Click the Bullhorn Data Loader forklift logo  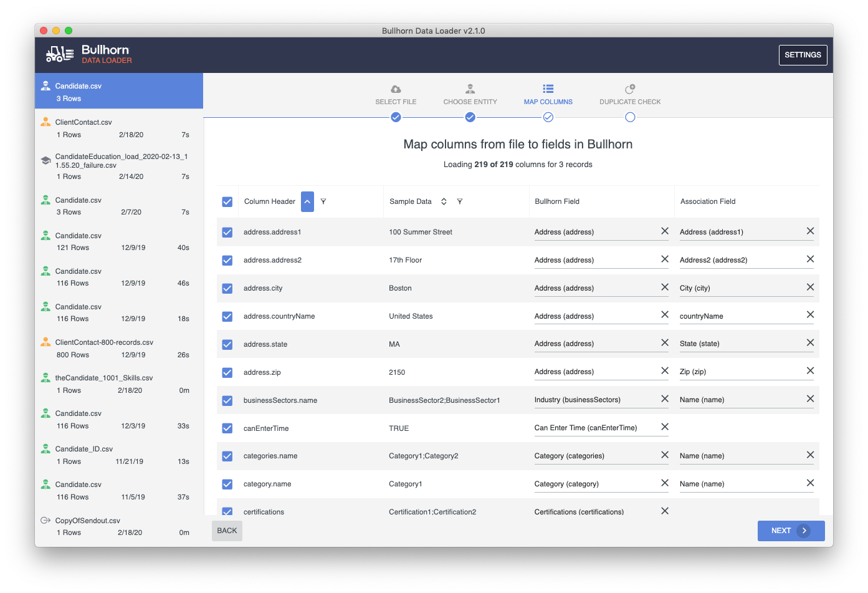pyautogui.click(x=60, y=54)
